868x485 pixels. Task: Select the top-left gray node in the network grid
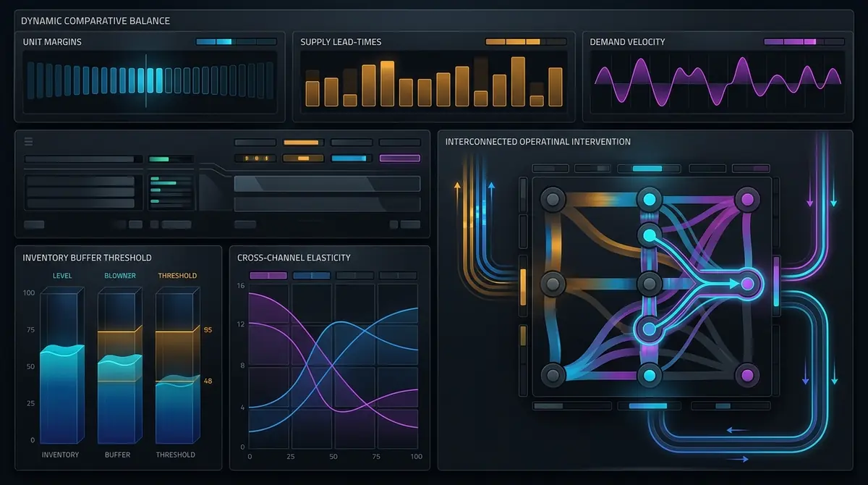554,198
